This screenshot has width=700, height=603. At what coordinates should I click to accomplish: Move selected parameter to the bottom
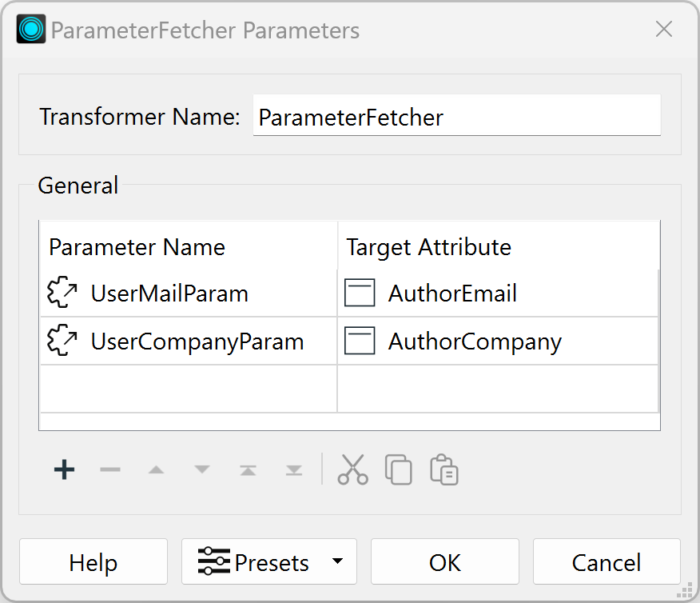(293, 469)
